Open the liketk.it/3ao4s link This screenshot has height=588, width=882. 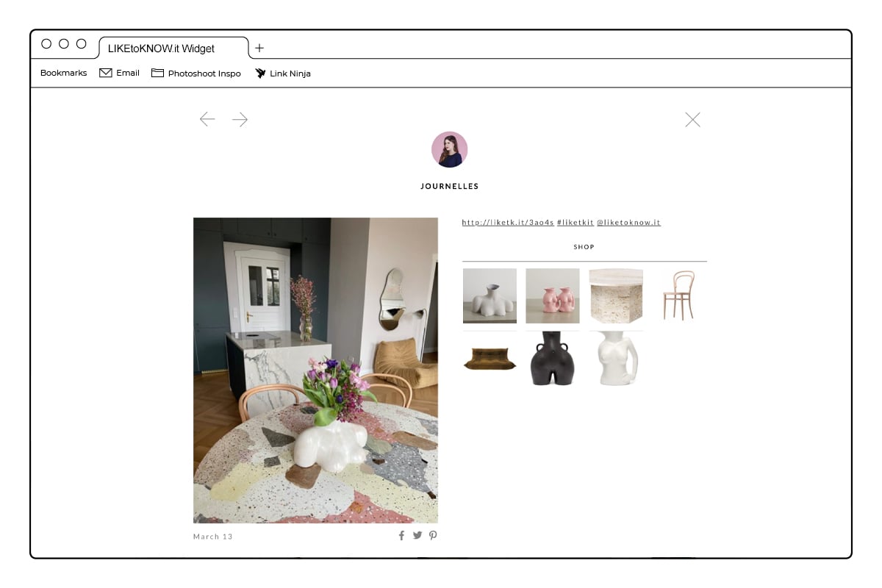(508, 222)
